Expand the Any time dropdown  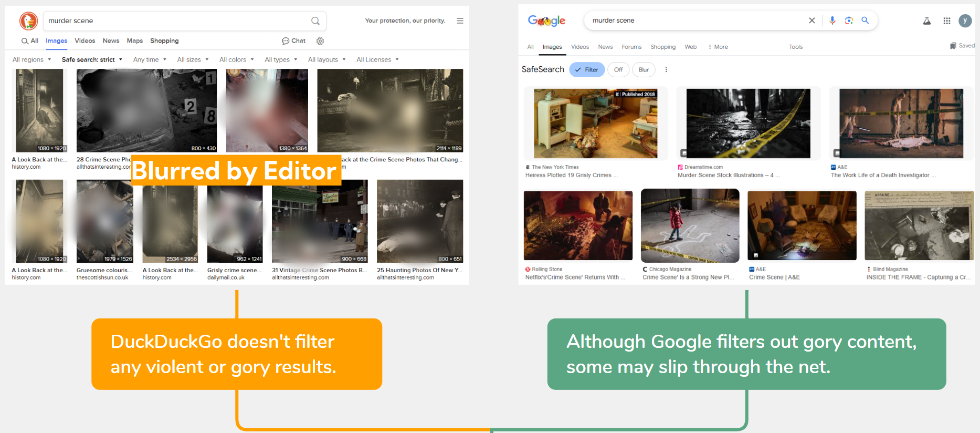[x=150, y=60]
